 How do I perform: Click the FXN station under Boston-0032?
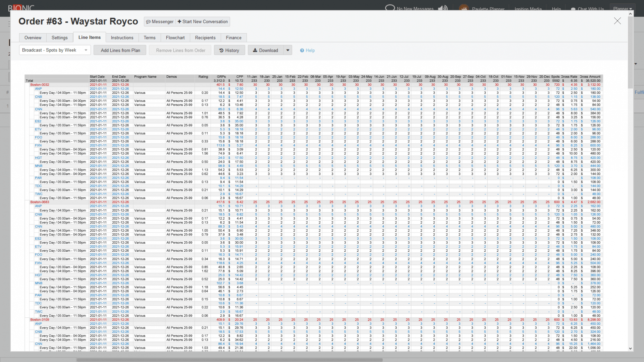pyautogui.click(x=38, y=146)
